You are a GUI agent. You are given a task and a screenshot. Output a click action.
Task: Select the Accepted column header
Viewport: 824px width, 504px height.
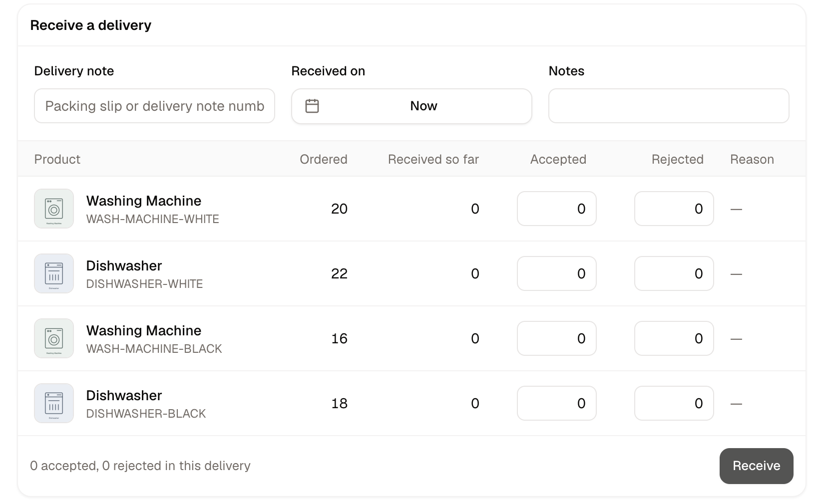[x=558, y=159]
